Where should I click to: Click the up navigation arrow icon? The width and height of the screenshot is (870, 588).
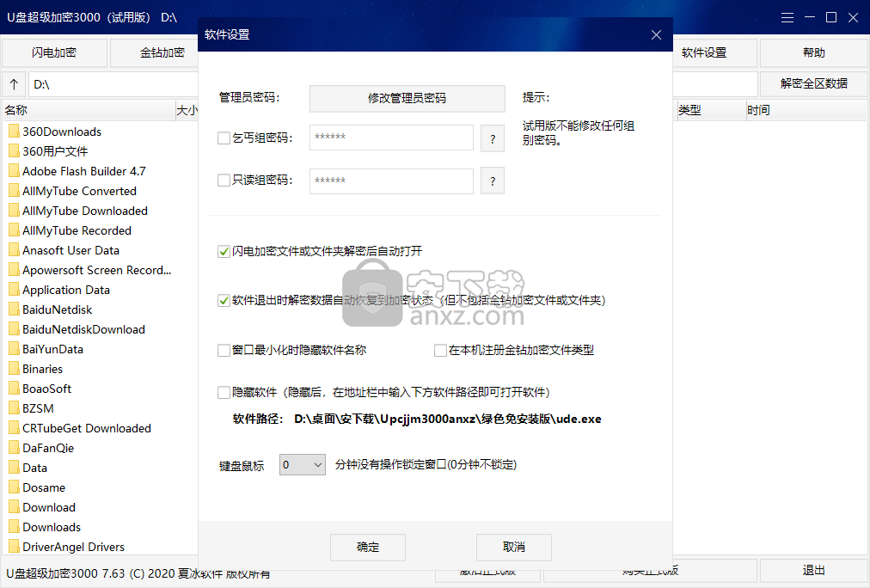coord(14,85)
